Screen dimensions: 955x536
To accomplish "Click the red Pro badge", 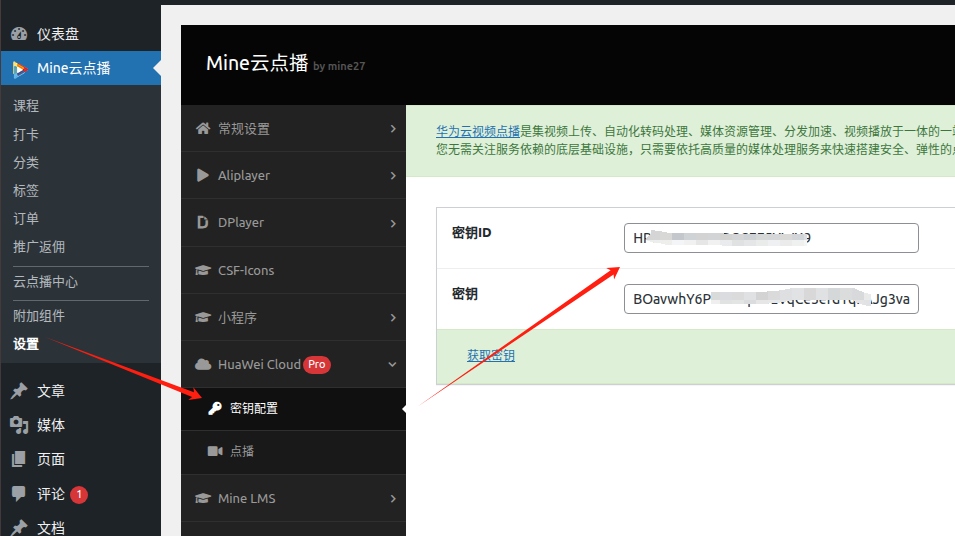I will click(x=317, y=364).
